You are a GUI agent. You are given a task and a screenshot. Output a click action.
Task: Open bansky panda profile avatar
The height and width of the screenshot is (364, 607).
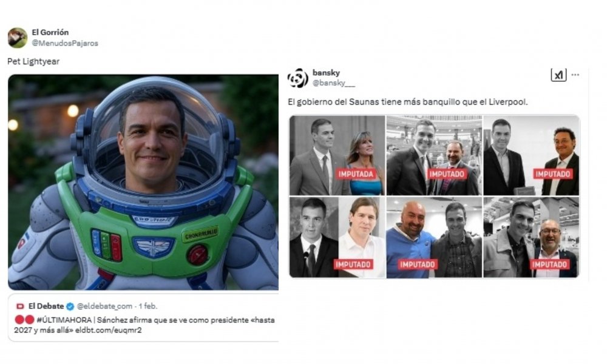tap(297, 78)
